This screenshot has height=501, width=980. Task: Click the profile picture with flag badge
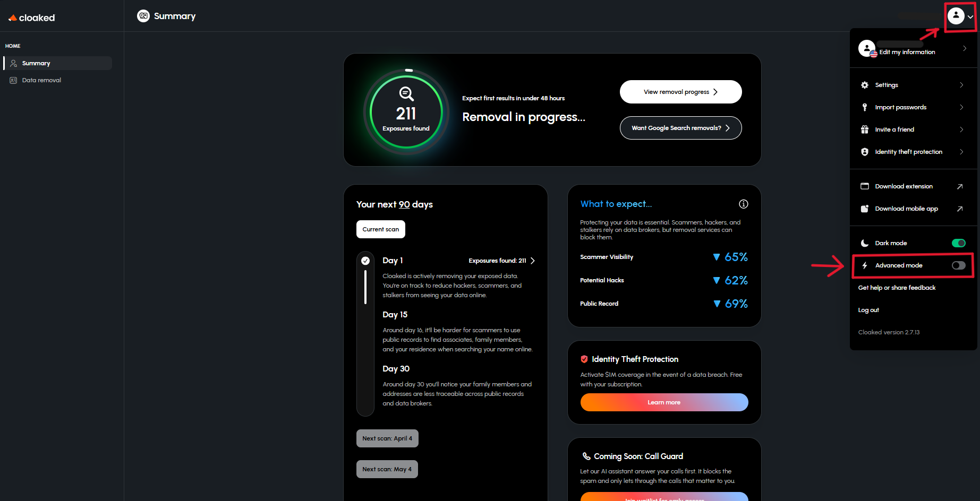[867, 49]
